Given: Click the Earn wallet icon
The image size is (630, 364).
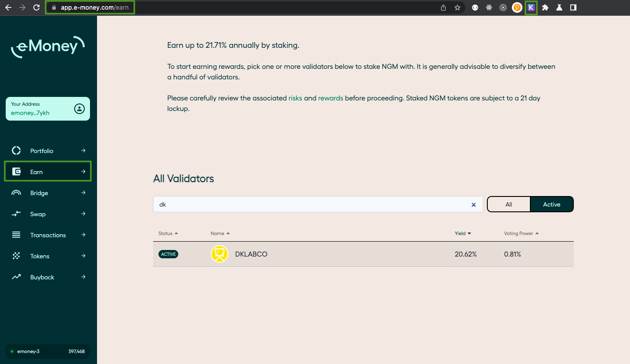Looking at the screenshot, I should [x=16, y=171].
